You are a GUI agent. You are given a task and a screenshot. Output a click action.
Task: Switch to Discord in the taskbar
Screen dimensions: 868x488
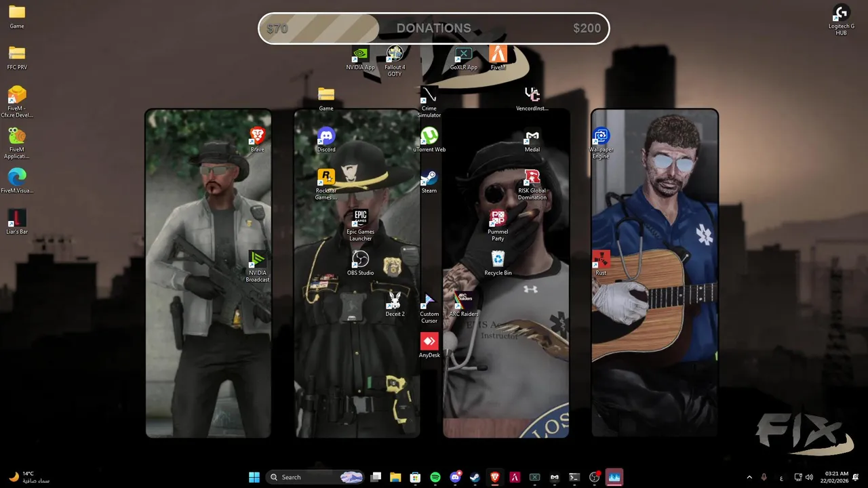[455, 477]
